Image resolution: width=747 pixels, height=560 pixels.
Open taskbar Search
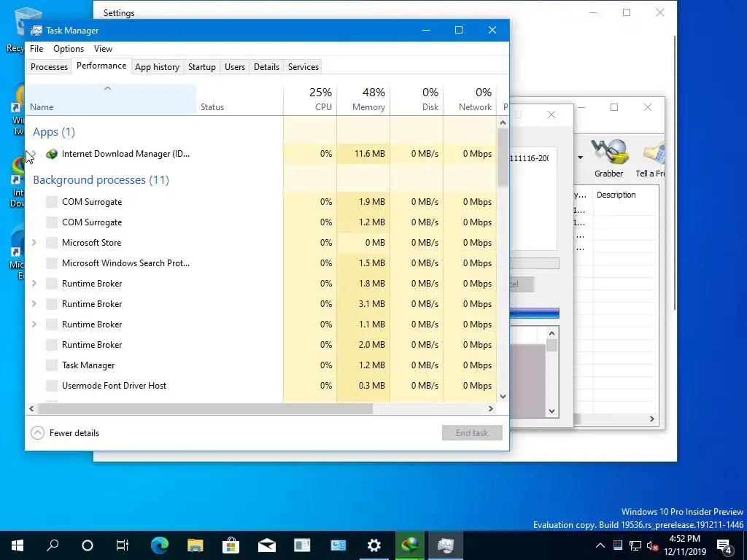pos(53,545)
